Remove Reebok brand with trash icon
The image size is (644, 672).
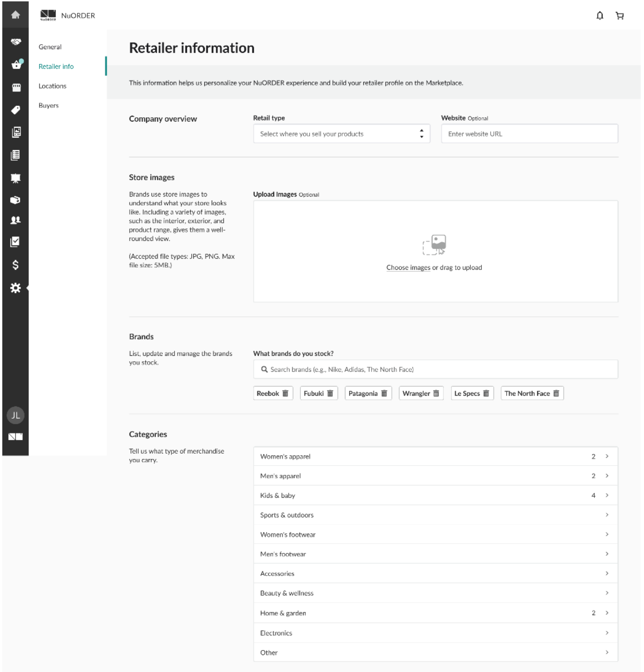pyautogui.click(x=285, y=393)
